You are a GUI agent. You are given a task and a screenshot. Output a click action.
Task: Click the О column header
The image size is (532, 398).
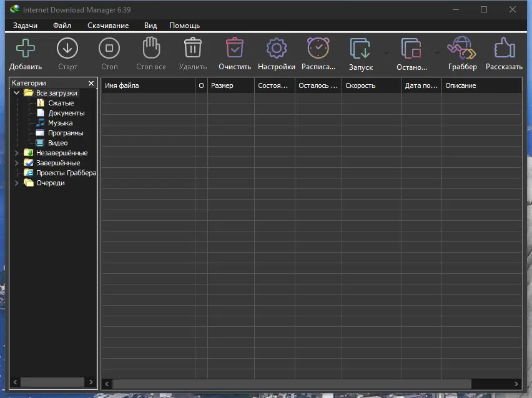coord(201,85)
